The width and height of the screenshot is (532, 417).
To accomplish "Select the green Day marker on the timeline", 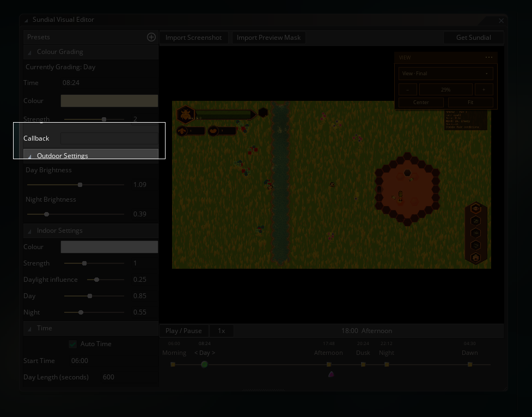I will [204, 364].
